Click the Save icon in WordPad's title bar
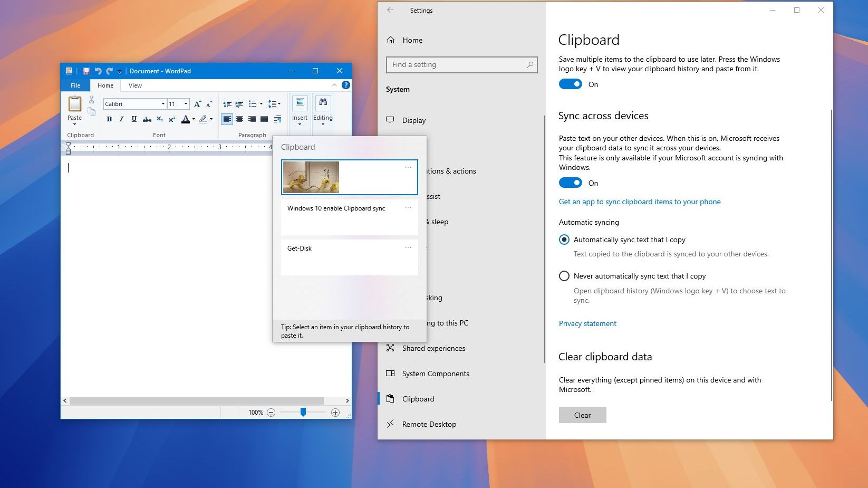The image size is (868, 488). click(x=86, y=71)
